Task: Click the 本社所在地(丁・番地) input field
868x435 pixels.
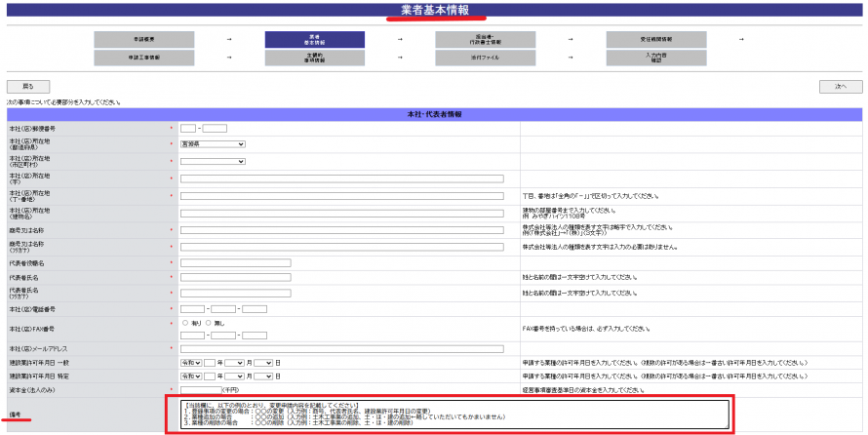Action: 342,196
